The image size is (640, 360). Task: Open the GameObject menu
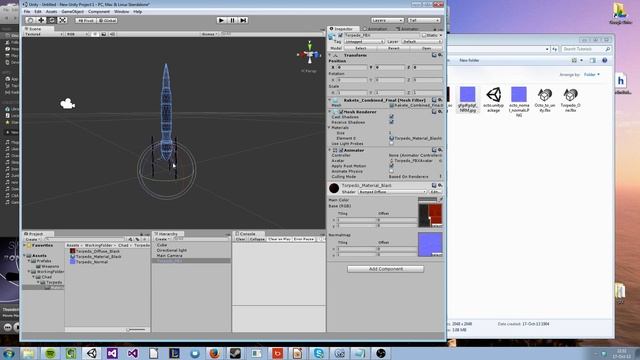coord(72,12)
